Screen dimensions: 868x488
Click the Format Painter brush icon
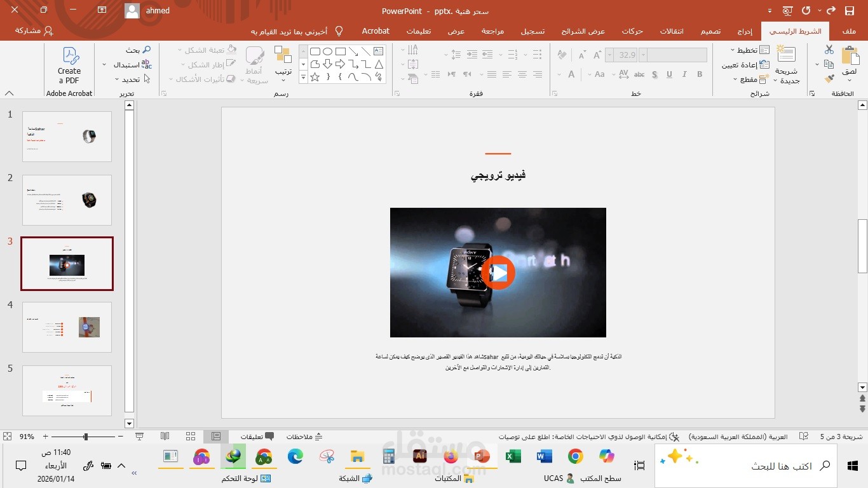[829, 79]
